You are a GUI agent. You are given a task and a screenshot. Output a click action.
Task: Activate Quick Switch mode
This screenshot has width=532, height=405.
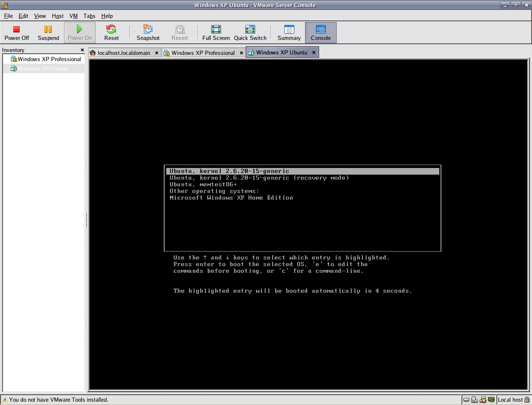[x=250, y=32]
